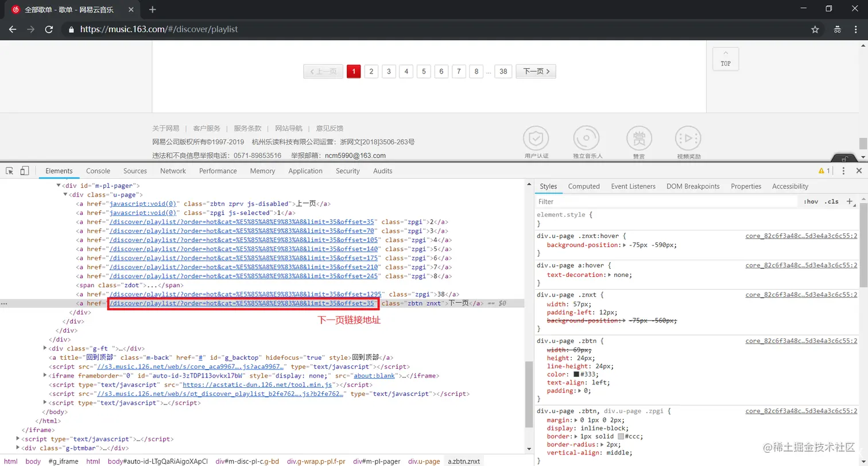
Task: Go to page 38 of playlists
Action: (x=503, y=71)
